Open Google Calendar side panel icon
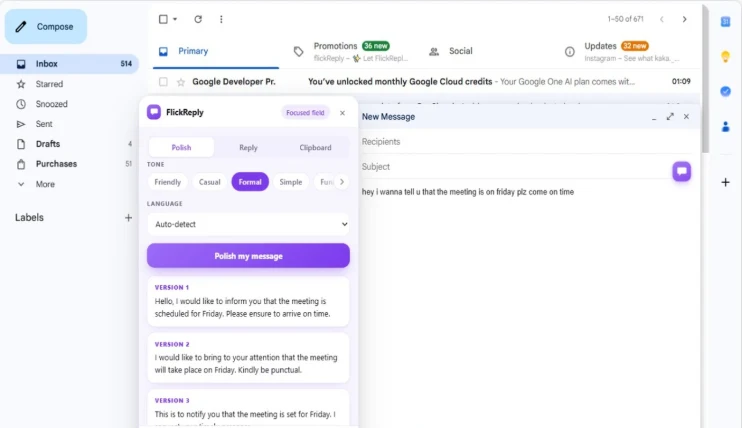 point(725,22)
